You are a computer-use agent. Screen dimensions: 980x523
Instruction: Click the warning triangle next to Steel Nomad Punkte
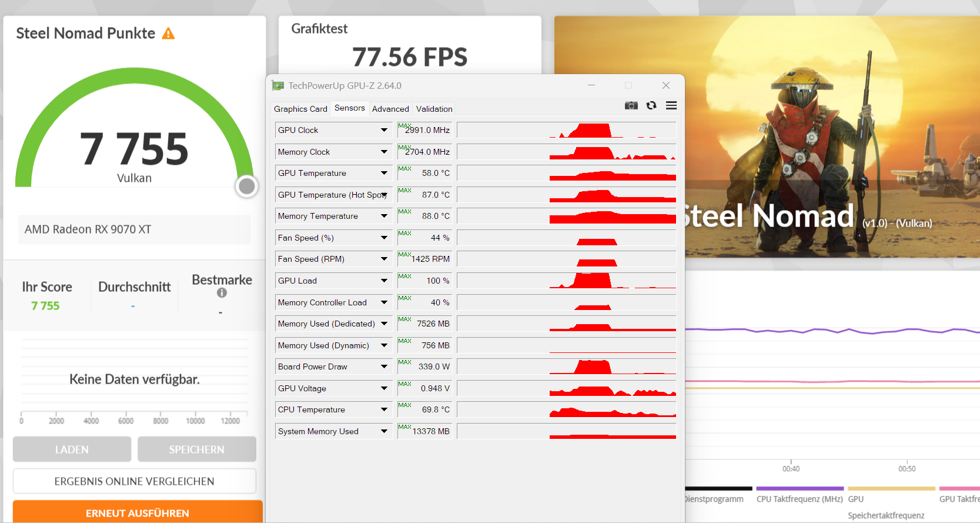pyautogui.click(x=169, y=34)
